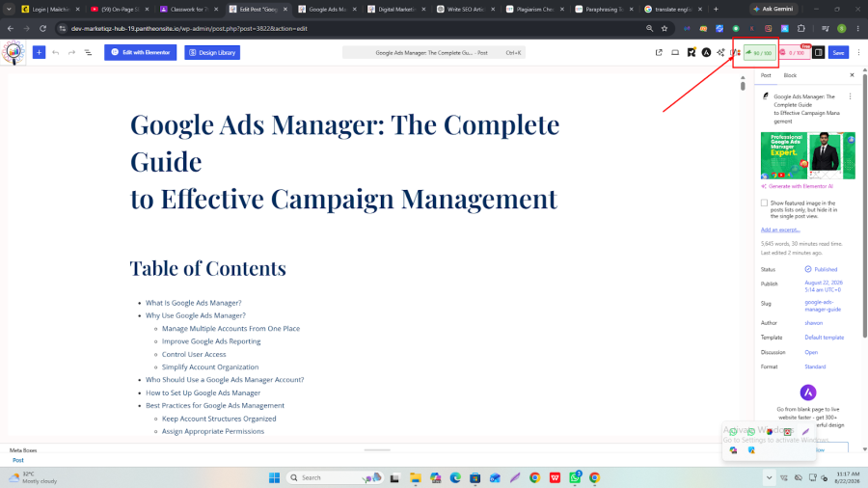Image resolution: width=868 pixels, height=488 pixels.
Task: Open the Content AI 0/100 button
Action: pyautogui.click(x=795, y=53)
